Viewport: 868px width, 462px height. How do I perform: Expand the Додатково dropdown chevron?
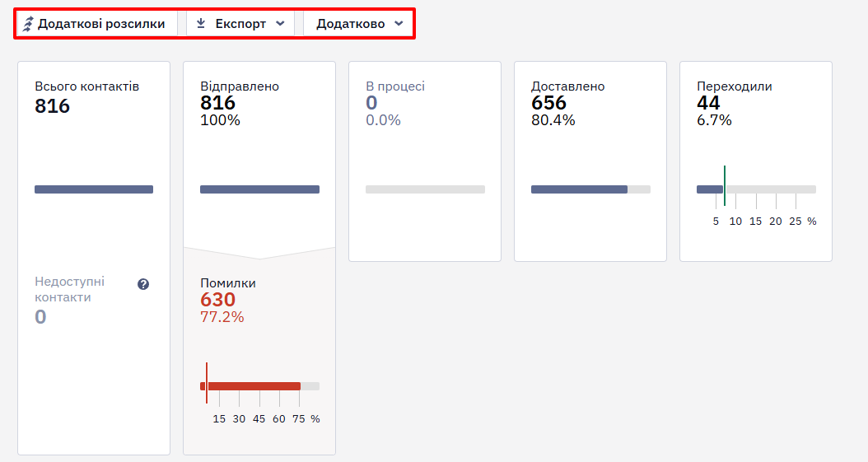[399, 24]
